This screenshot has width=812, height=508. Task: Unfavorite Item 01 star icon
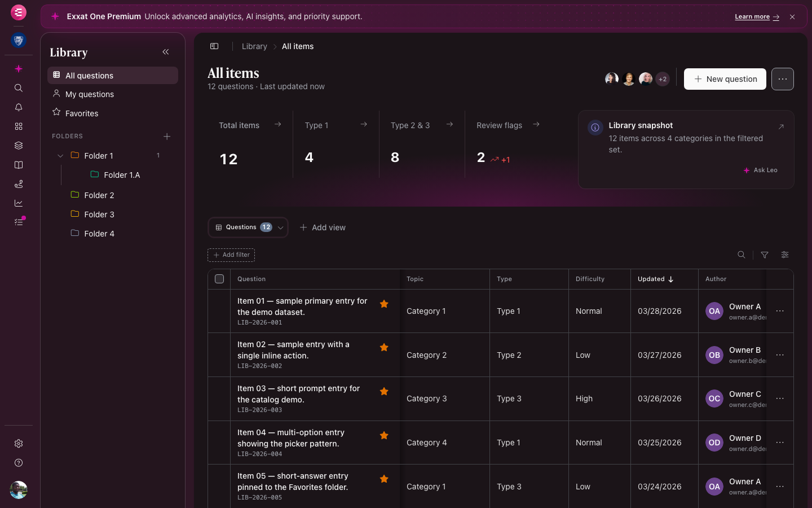tap(384, 304)
